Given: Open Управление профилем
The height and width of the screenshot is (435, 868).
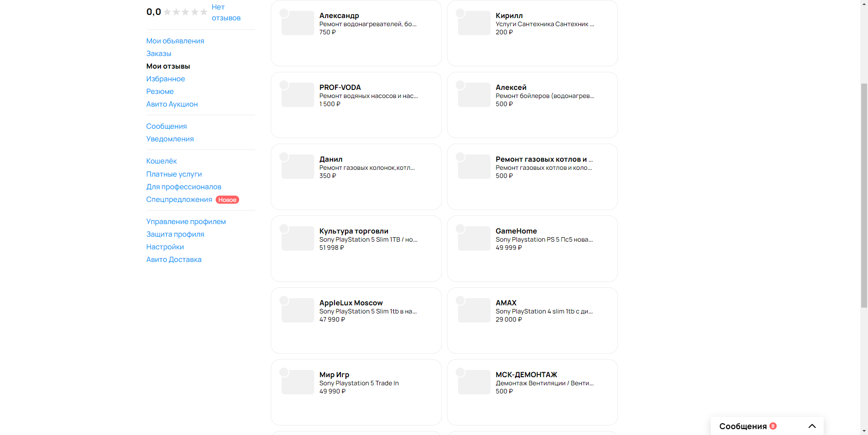Looking at the screenshot, I should pos(186,221).
